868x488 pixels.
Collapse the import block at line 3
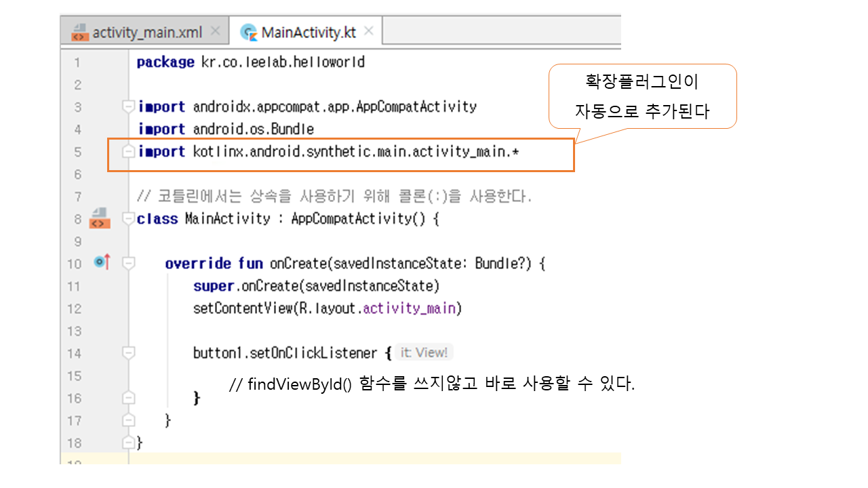pos(128,106)
